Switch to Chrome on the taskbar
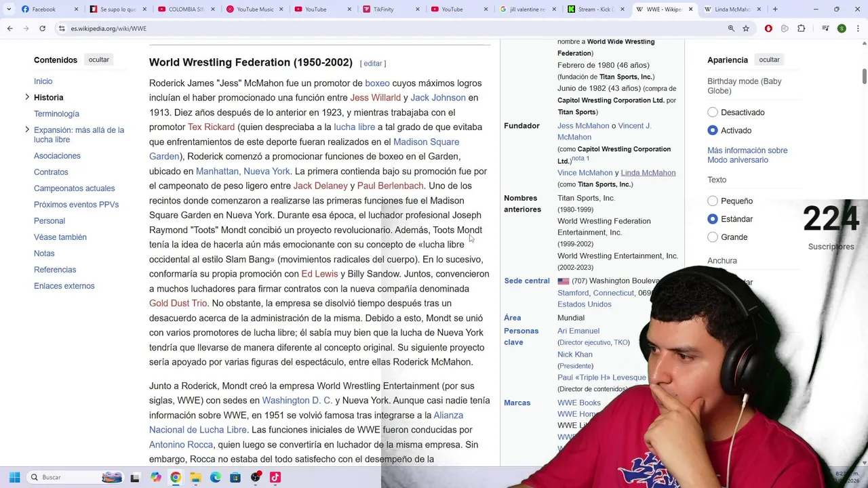The width and height of the screenshot is (868, 488). click(x=176, y=477)
